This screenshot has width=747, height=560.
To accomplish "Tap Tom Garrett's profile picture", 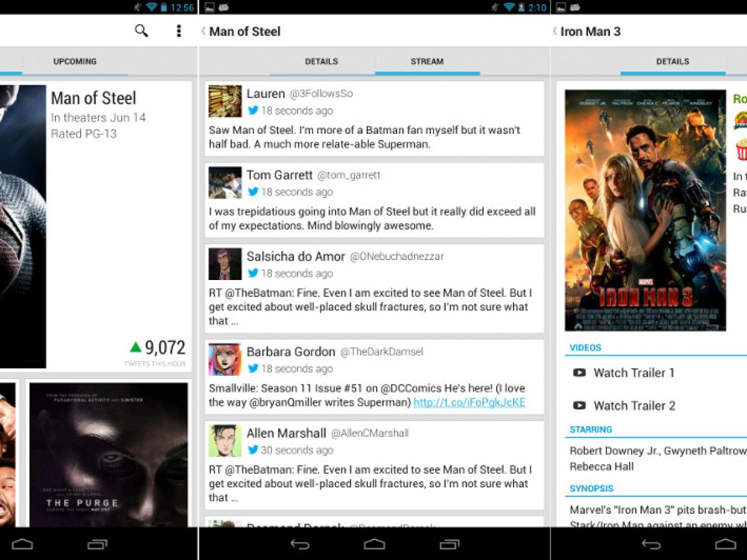I will [225, 183].
